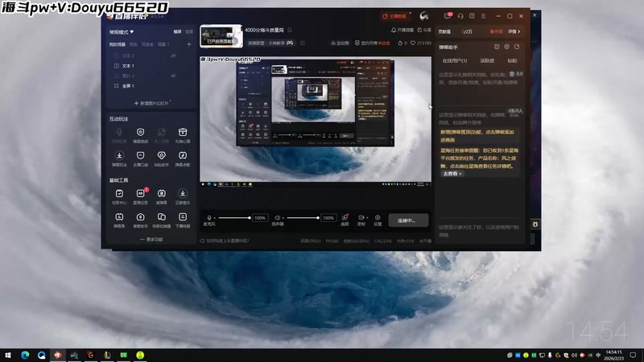Open the record options dropdown arrow

[x=367, y=217]
